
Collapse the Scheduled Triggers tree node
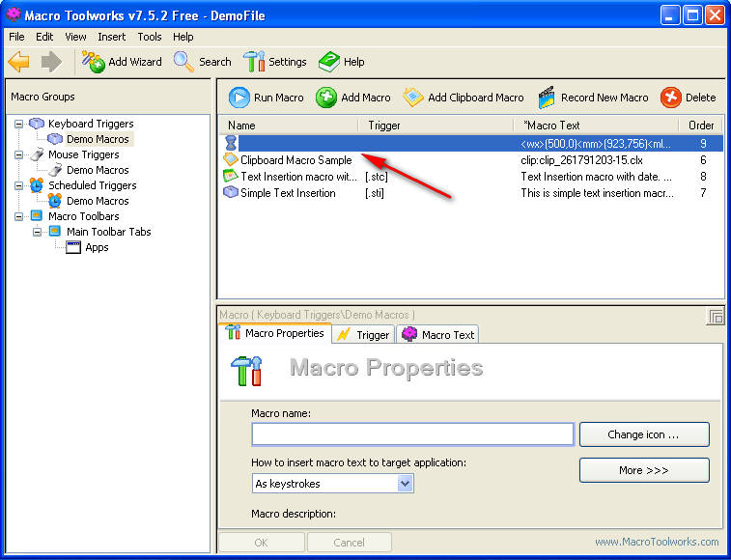18,185
